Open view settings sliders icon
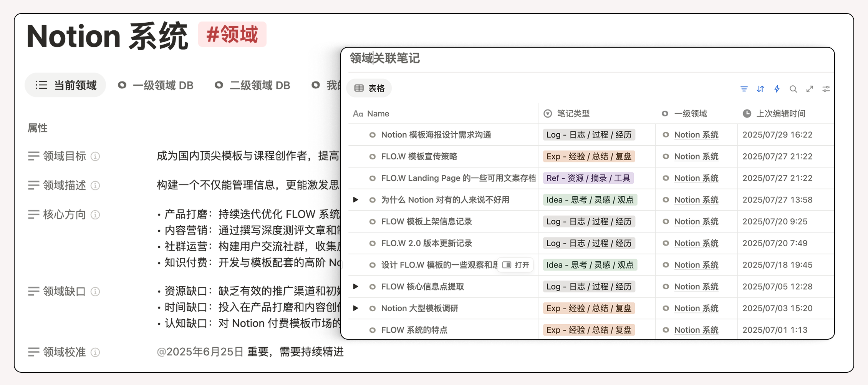Screen dimensions: 868x385 tap(826, 89)
